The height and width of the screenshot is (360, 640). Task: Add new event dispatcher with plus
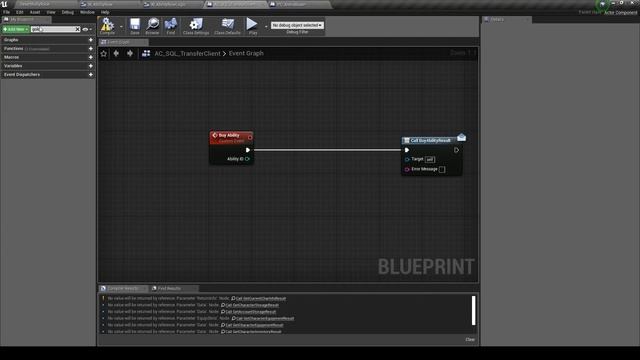[x=91, y=75]
